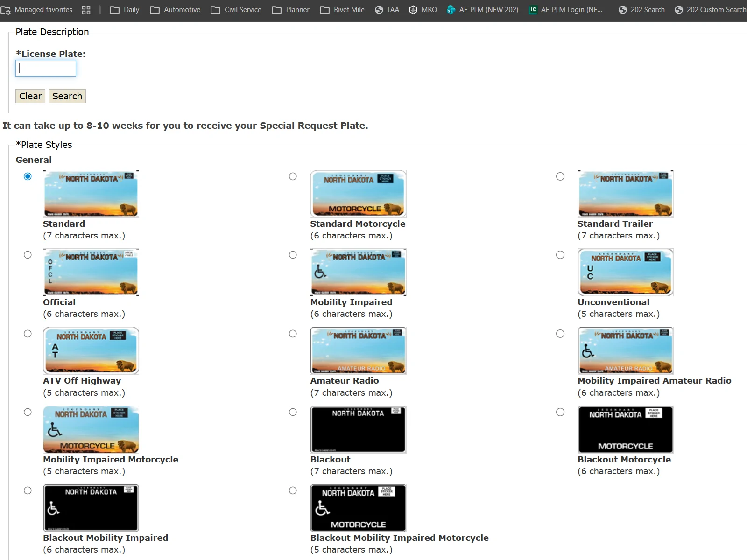Open the Managed favorites bookmark
Screen dimensions: 747x560
37,10
